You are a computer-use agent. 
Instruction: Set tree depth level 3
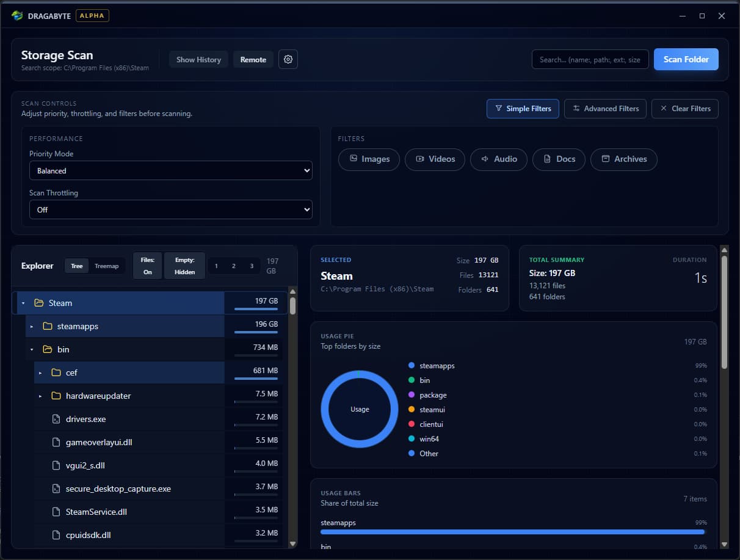click(x=251, y=266)
